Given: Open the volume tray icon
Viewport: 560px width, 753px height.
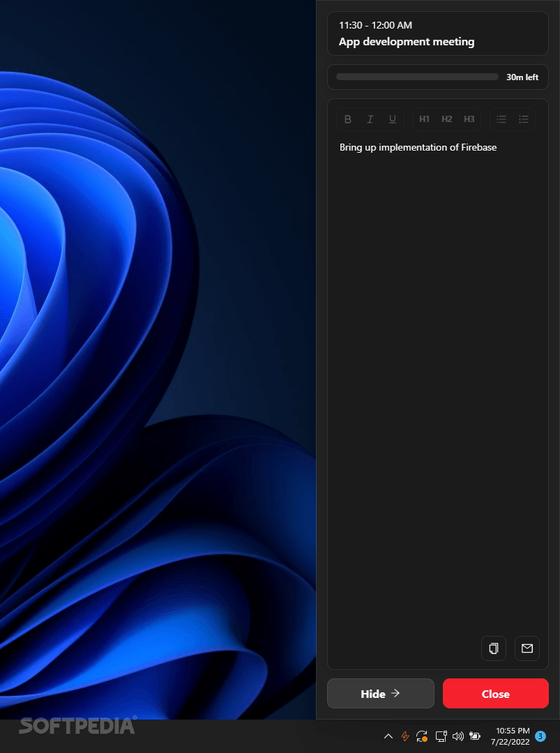Looking at the screenshot, I should click(x=458, y=736).
